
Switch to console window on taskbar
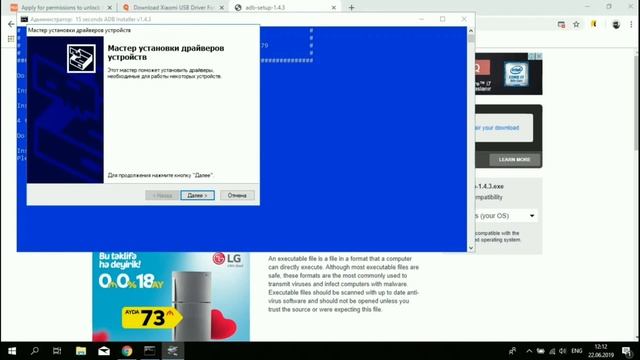(149, 351)
